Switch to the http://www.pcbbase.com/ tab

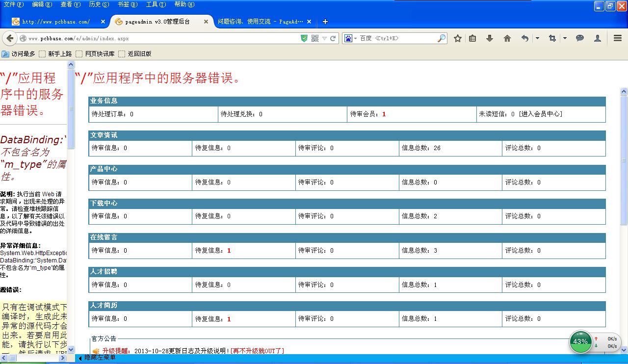[x=56, y=22]
